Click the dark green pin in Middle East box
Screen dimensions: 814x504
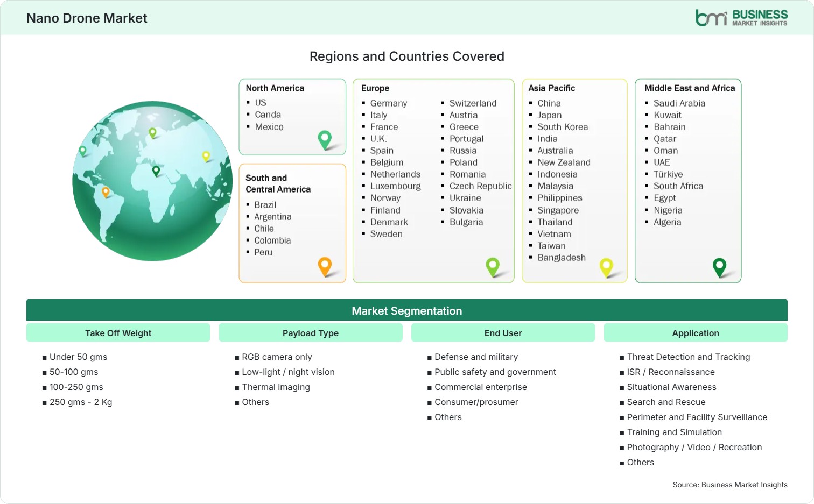719,267
